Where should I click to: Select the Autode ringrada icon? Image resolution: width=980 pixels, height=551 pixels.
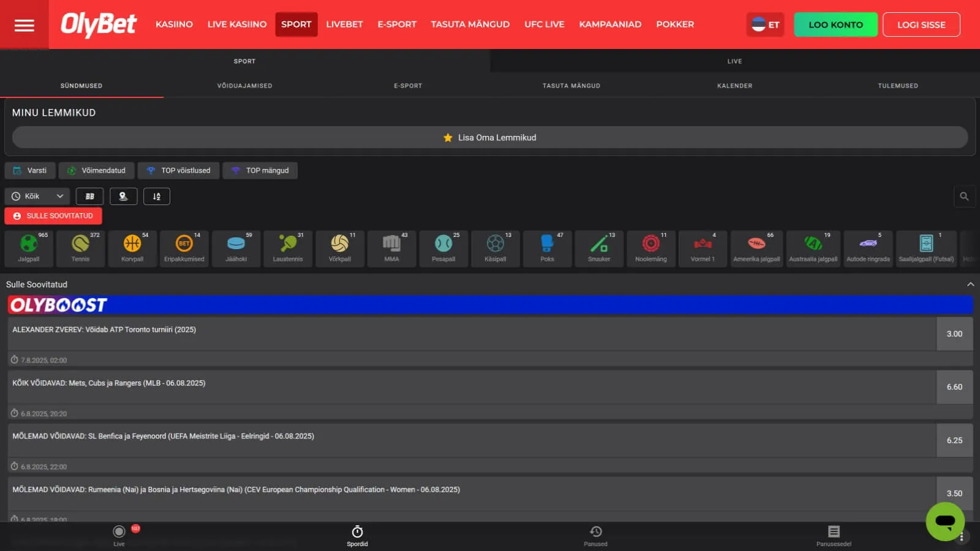868,248
